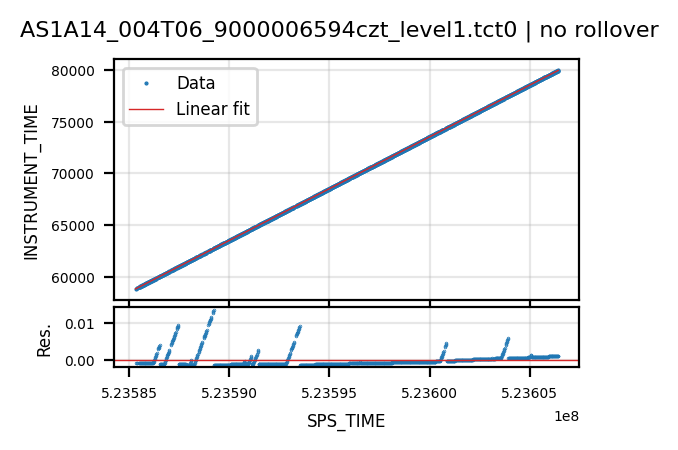
Task: Click the plot title text
Action: click(339, 31)
